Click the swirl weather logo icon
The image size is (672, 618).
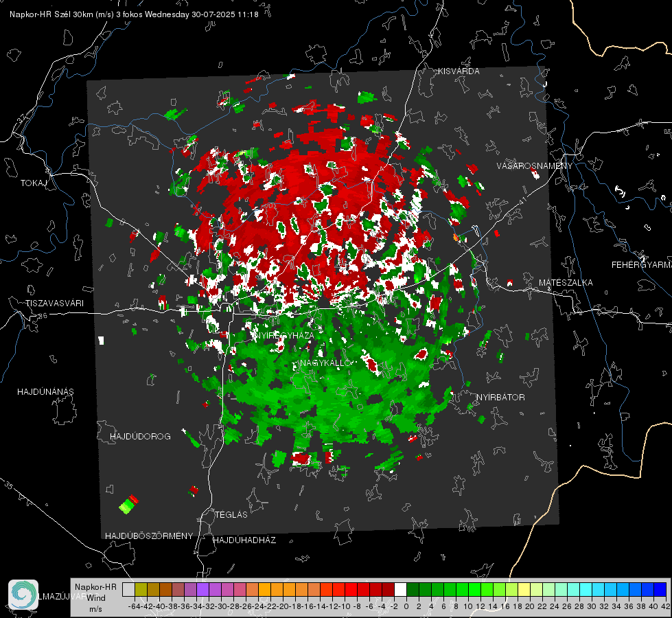(23, 595)
